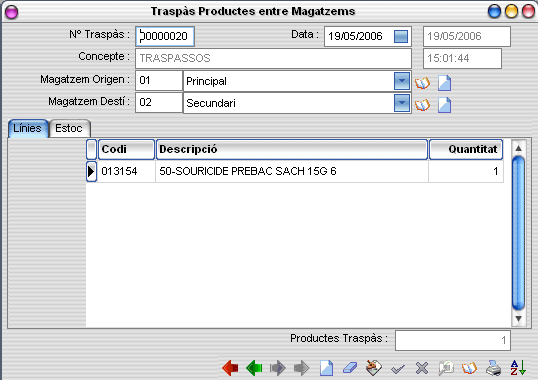Click quantity cell of the 013154 row

466,171
